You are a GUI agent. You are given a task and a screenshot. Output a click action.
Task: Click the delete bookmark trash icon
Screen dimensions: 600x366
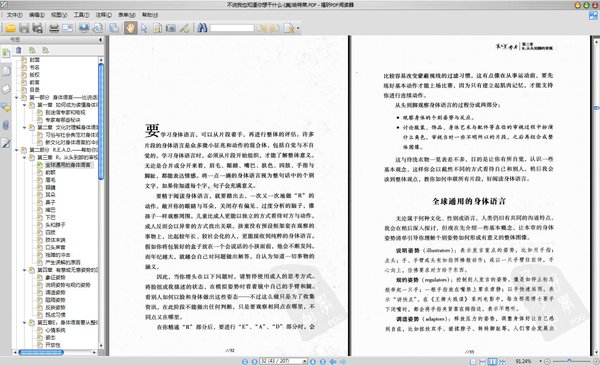(x=18, y=50)
